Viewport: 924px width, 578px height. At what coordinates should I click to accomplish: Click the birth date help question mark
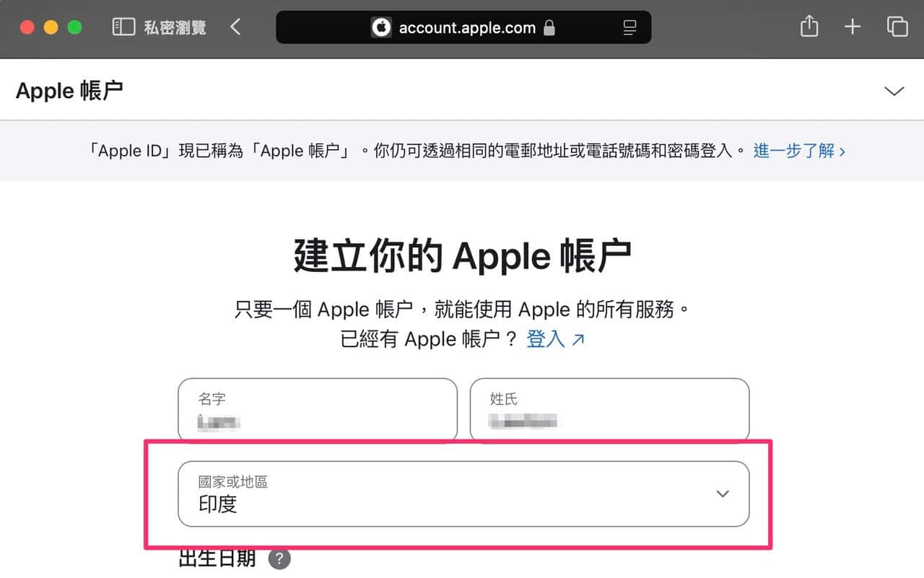[279, 559]
